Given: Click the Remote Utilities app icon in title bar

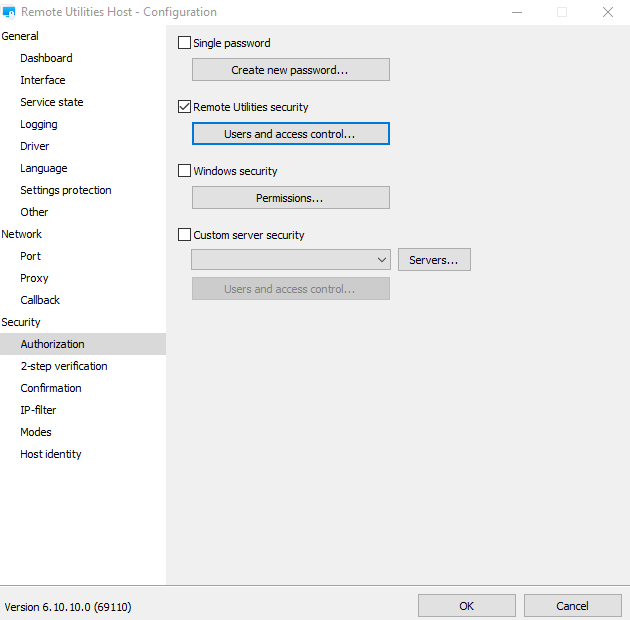Looking at the screenshot, I should [10, 12].
